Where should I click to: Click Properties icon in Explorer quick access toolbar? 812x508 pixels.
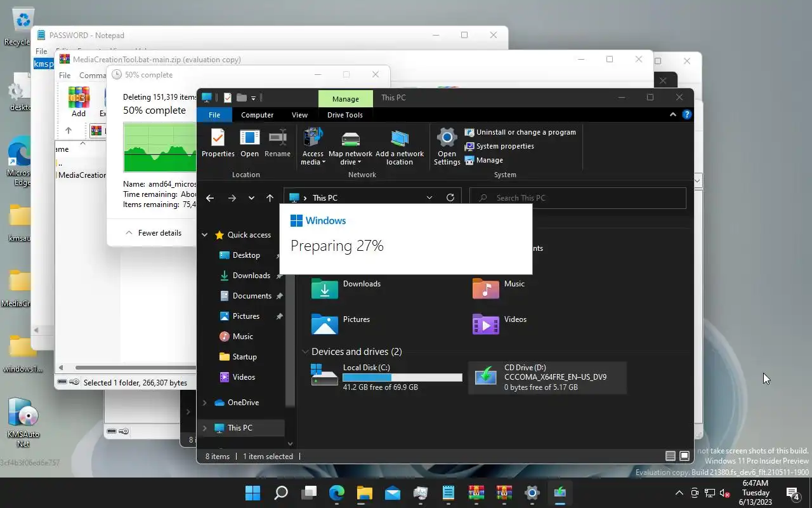coord(228,98)
